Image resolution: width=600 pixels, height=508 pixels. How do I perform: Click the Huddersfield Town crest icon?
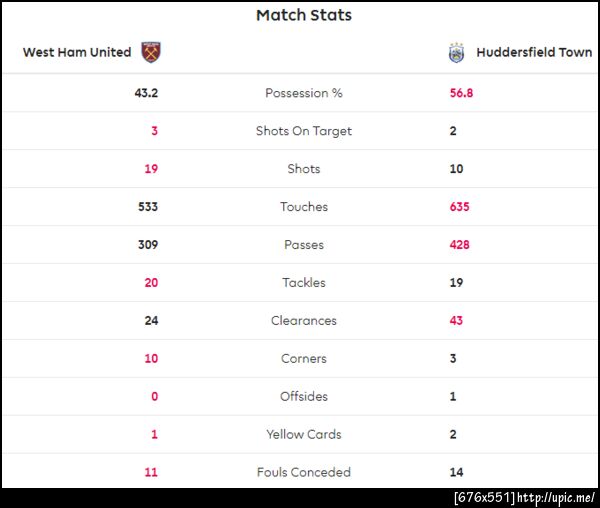[x=457, y=52]
